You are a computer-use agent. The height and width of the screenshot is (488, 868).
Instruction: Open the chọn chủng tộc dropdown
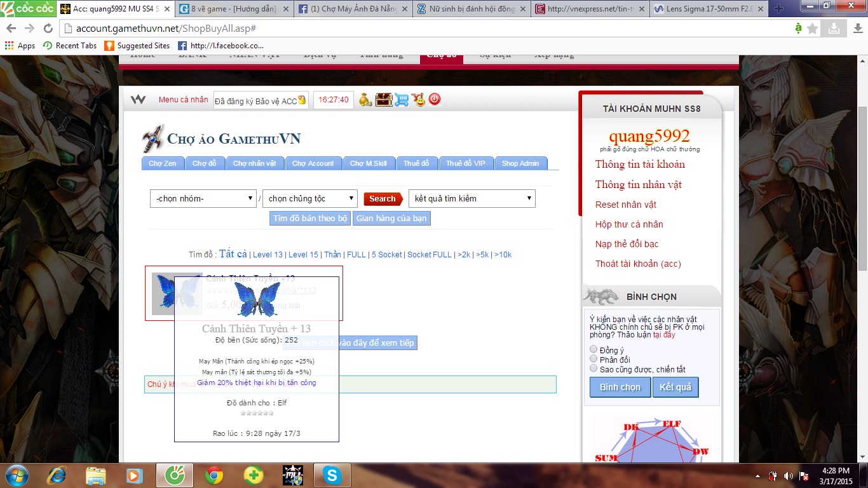click(310, 198)
